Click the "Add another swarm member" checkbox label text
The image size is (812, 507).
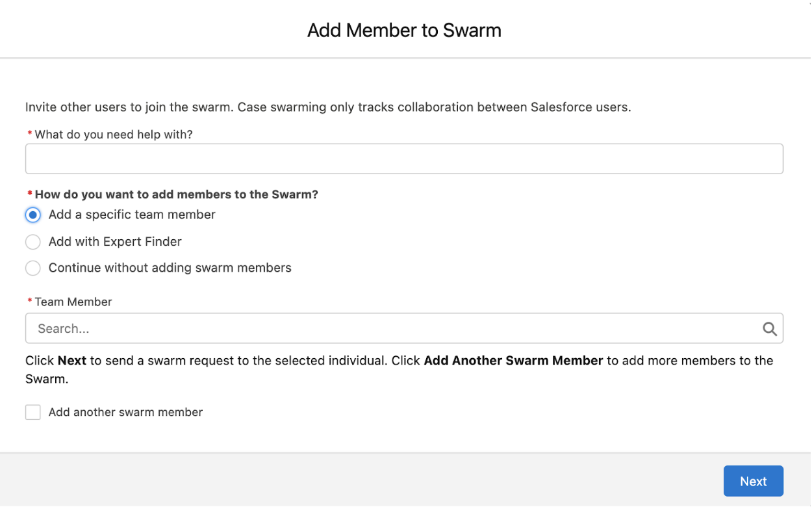pos(125,412)
